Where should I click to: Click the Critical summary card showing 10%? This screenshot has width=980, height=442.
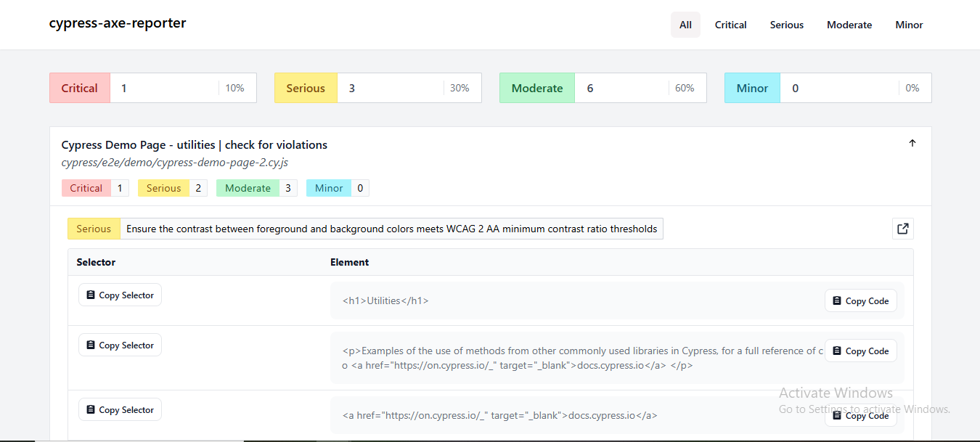click(153, 88)
